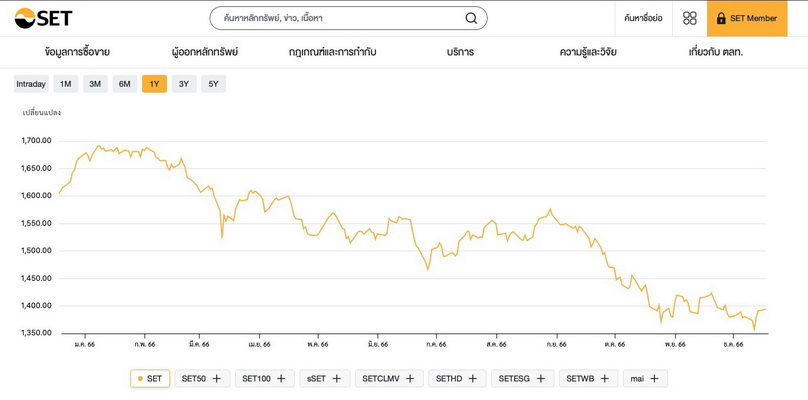
Task: Click the ค้นหาชื่อย่อ link
Action: click(x=643, y=18)
